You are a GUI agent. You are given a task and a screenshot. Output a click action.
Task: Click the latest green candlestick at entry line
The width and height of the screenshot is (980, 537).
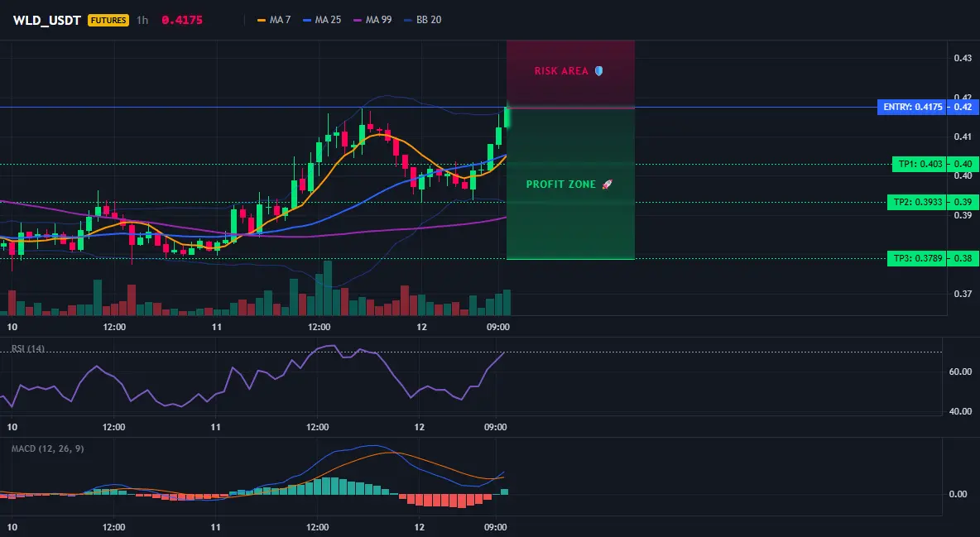(x=507, y=117)
